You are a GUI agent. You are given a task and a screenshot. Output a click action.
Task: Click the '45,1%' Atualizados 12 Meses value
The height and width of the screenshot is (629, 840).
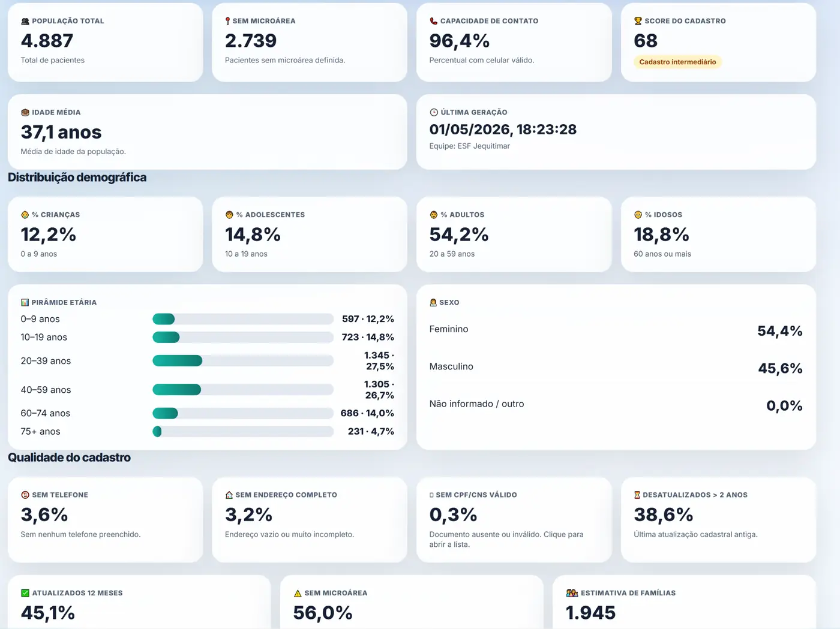48,613
